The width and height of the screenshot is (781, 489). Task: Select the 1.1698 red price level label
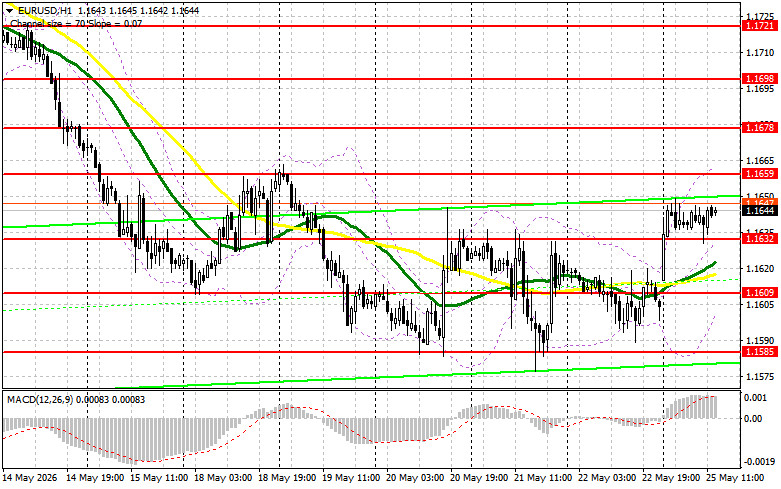(759, 79)
